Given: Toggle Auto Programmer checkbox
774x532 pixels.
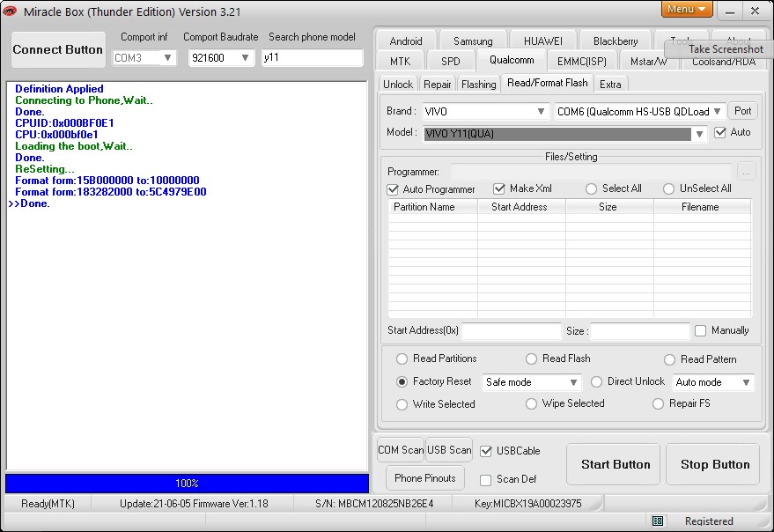Looking at the screenshot, I should 393,189.
